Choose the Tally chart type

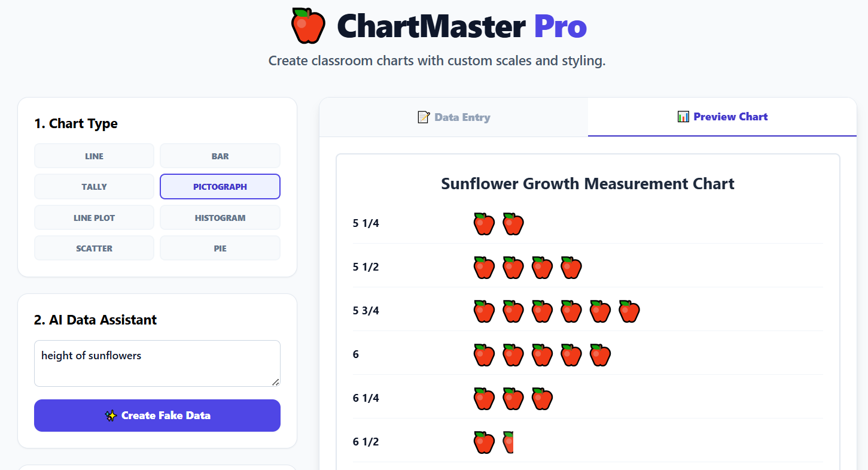[94, 187]
